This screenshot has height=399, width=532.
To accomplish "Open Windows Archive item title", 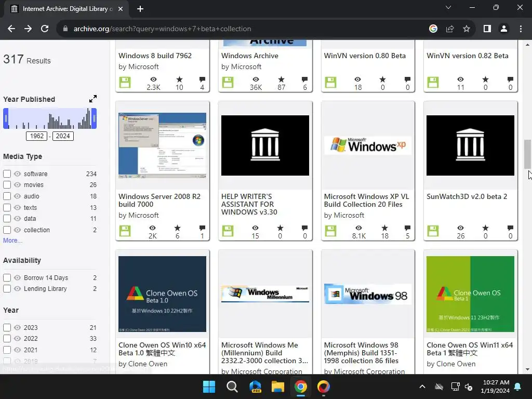I will (x=250, y=56).
